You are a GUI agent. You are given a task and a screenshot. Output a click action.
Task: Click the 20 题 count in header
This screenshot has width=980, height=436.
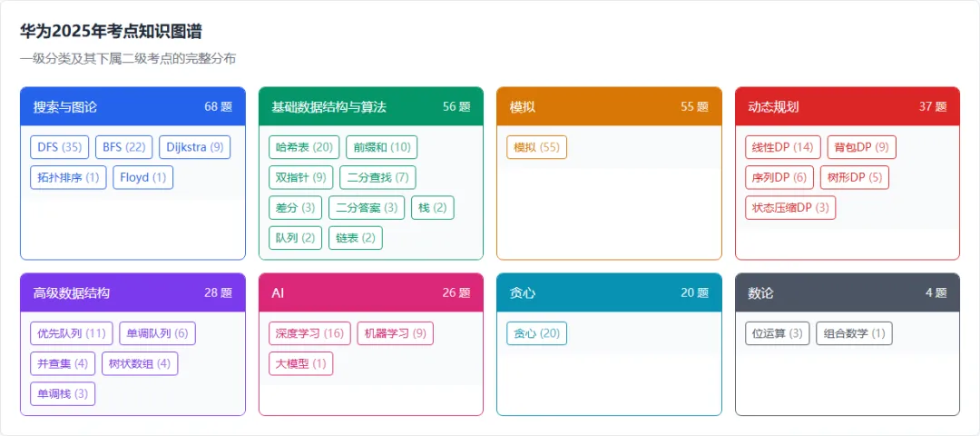[695, 293]
